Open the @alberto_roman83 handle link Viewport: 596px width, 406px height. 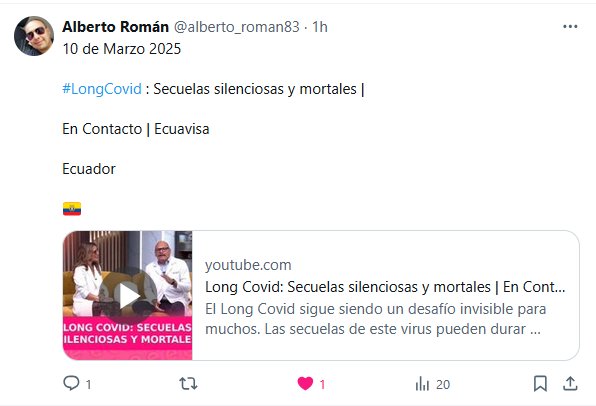pyautogui.click(x=237, y=27)
